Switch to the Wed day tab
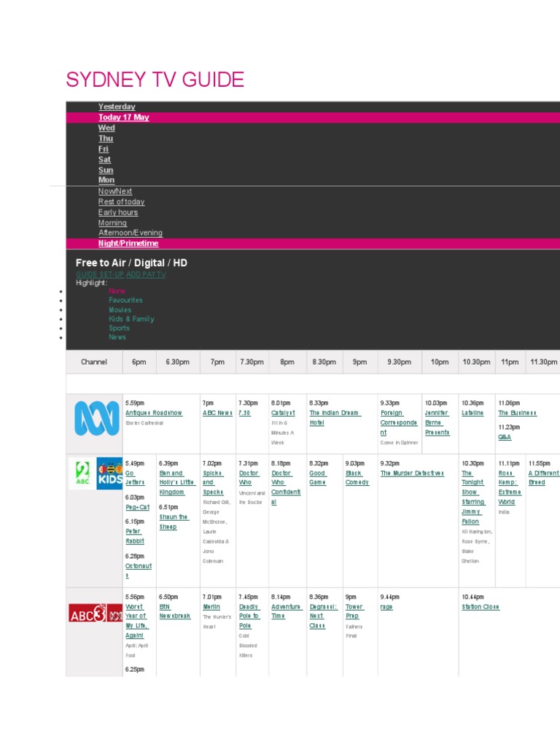 pos(106,128)
